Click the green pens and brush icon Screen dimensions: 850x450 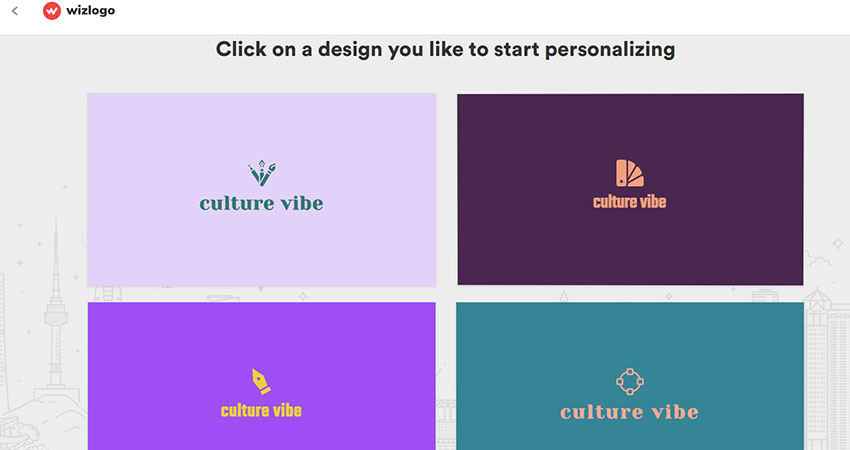(262, 173)
